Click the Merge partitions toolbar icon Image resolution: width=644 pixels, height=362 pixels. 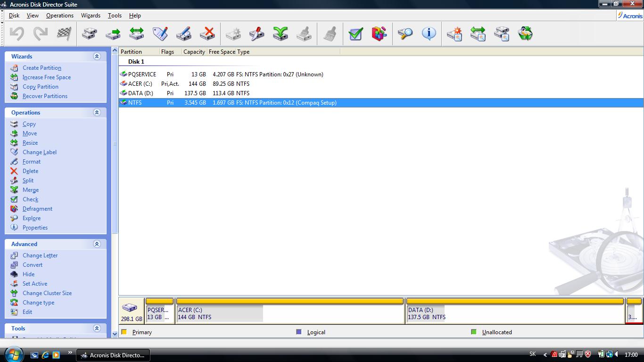(281, 33)
